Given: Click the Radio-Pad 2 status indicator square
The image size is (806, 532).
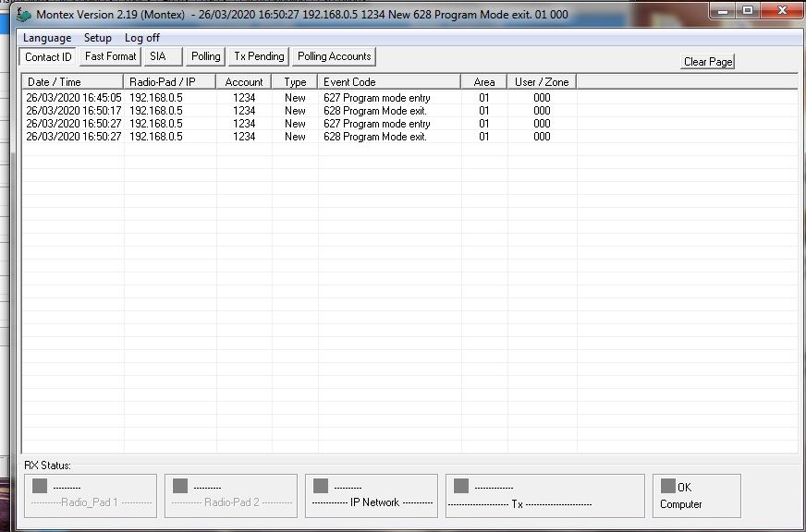Looking at the screenshot, I should [x=180, y=486].
